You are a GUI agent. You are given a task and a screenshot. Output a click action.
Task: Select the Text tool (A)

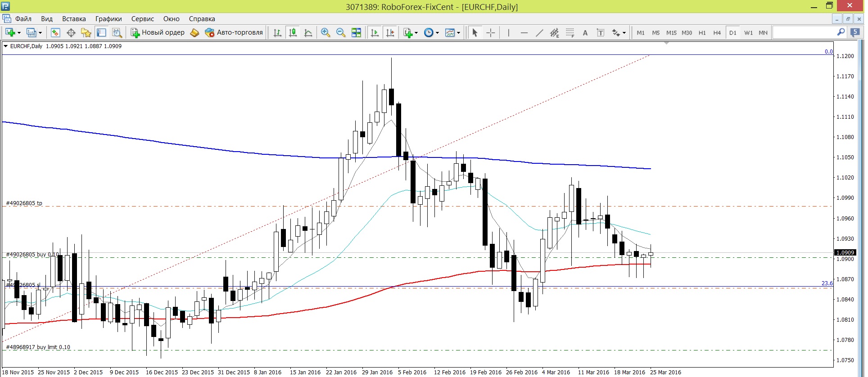(585, 32)
